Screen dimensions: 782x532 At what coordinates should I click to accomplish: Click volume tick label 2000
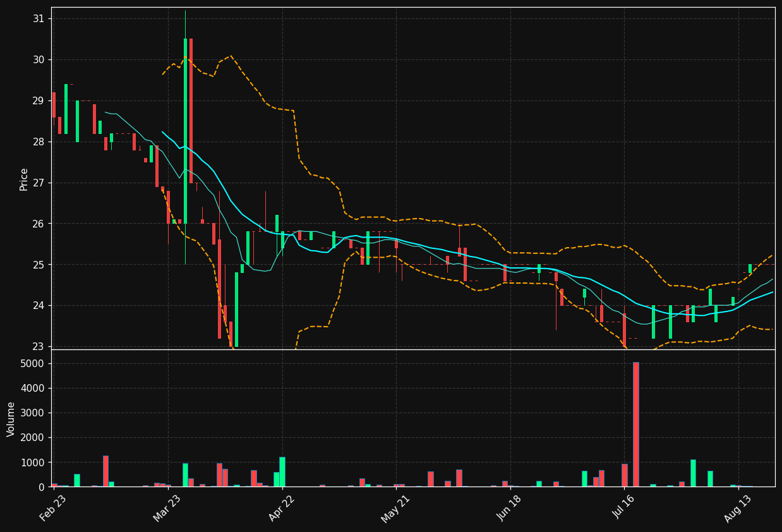pyautogui.click(x=33, y=438)
